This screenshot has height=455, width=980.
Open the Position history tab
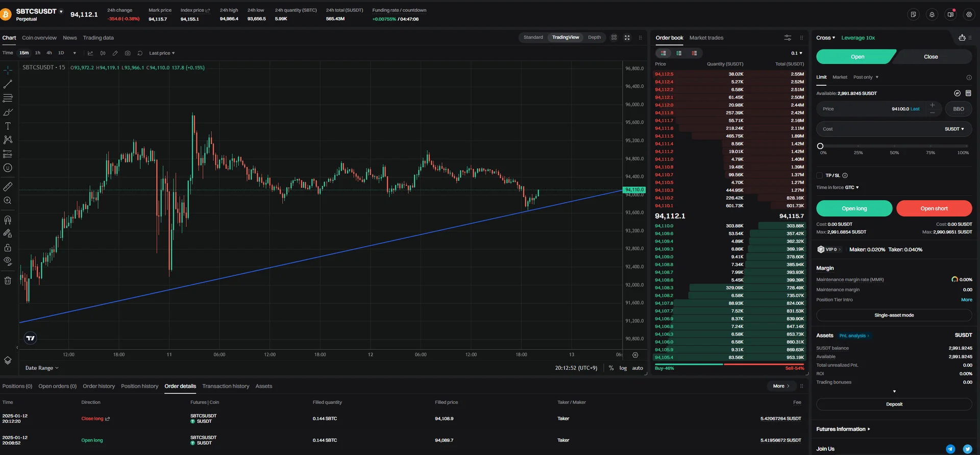point(140,386)
